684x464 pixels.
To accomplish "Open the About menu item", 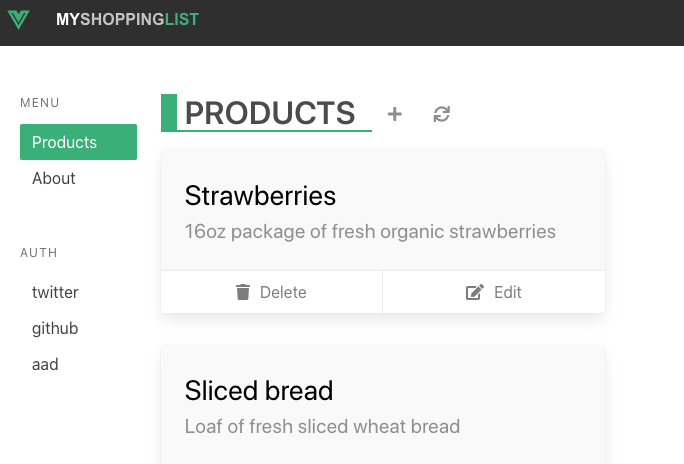I will tap(54, 178).
